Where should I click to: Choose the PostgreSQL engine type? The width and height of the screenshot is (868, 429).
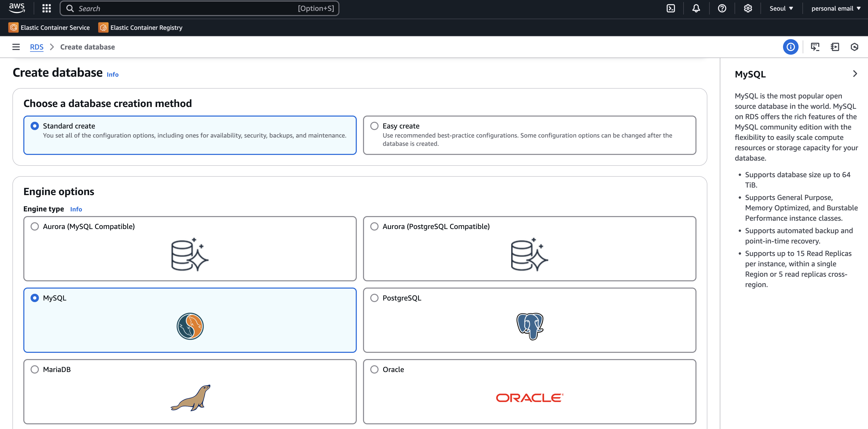click(x=374, y=298)
